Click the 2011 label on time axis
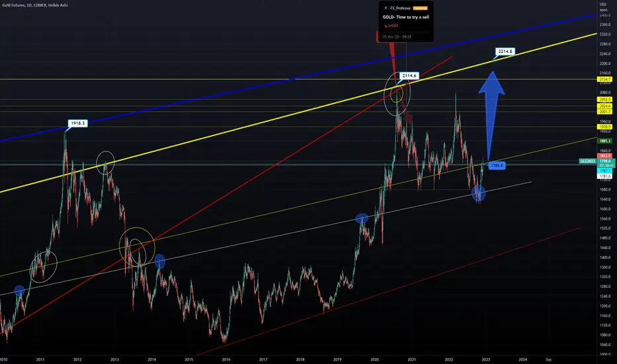 tap(40, 359)
